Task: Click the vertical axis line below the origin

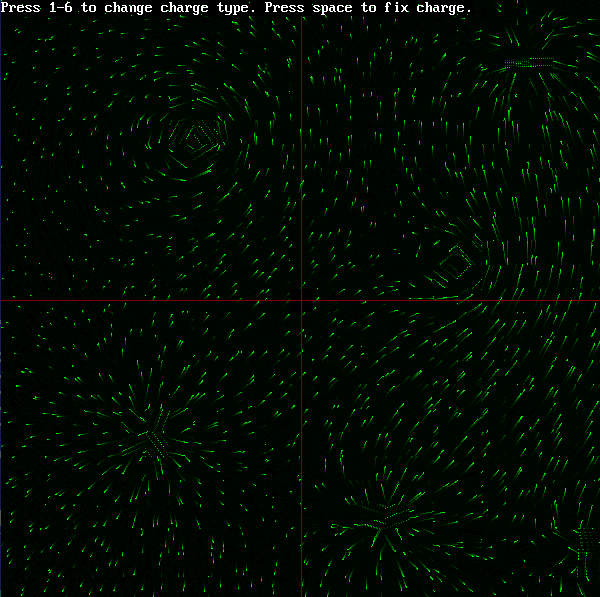Action: (301, 450)
